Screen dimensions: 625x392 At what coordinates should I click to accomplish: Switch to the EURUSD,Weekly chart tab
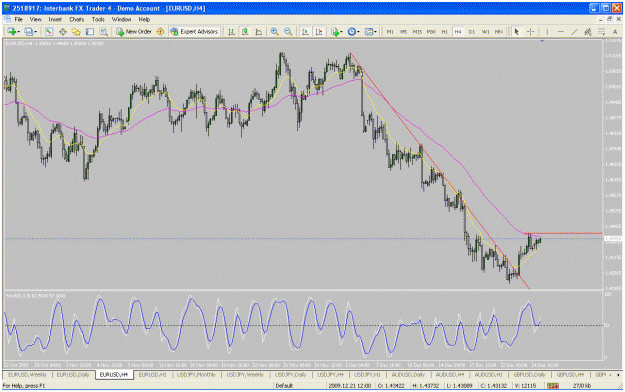click(x=27, y=375)
